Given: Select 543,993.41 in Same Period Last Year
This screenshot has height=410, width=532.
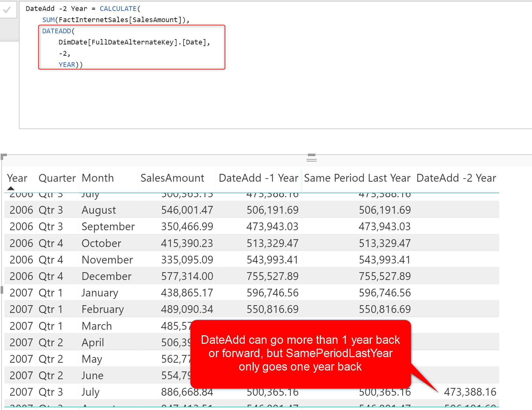Looking at the screenshot, I should coord(385,260).
